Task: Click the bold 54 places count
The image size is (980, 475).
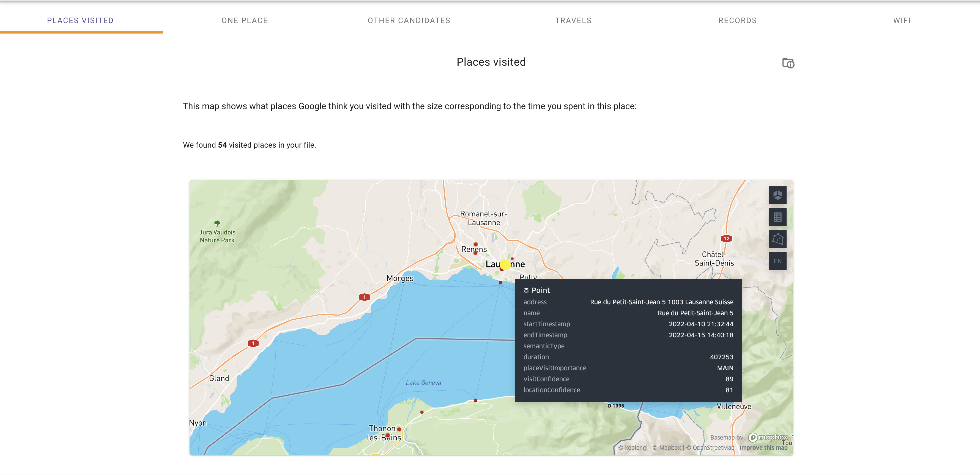Action: pyautogui.click(x=222, y=145)
